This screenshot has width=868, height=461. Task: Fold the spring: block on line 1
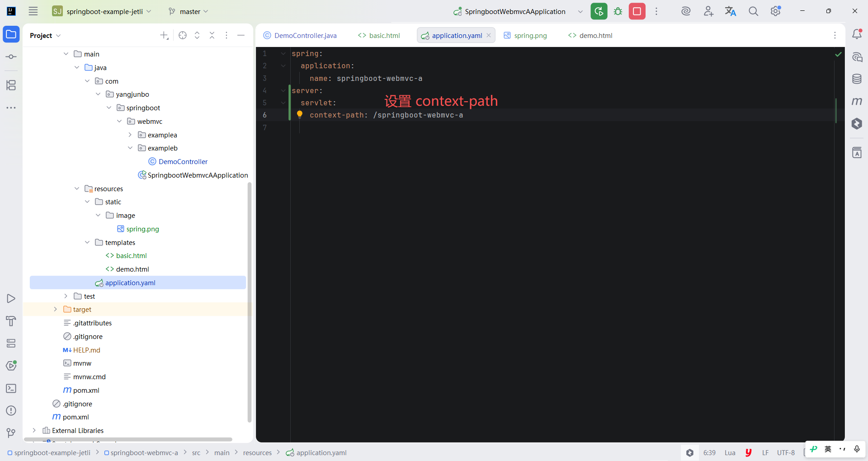coord(283,53)
